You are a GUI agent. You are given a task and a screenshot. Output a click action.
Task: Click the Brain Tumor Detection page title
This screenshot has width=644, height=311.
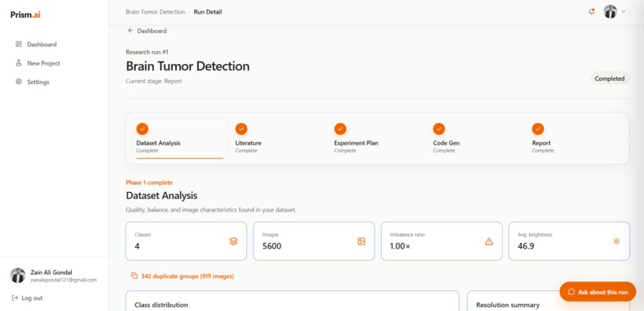(x=188, y=66)
